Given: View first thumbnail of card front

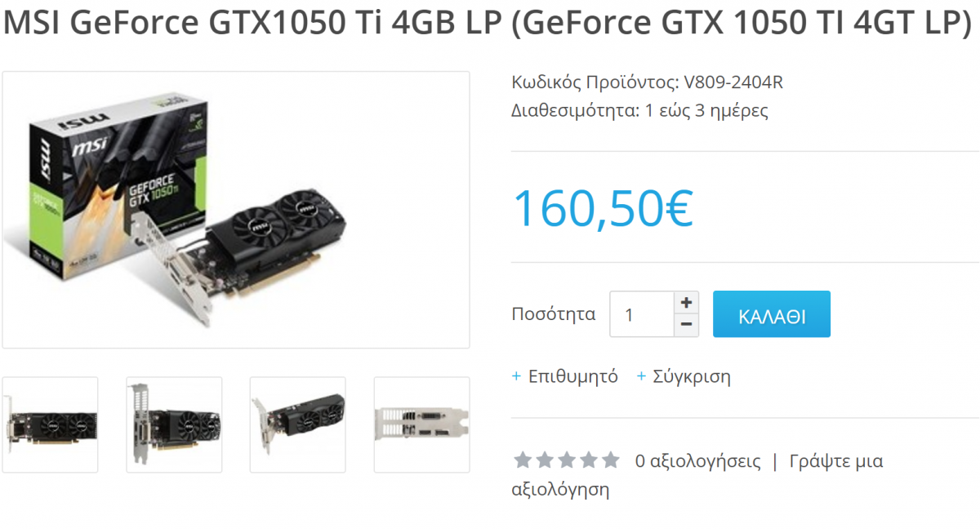Looking at the screenshot, I should 50,425.
